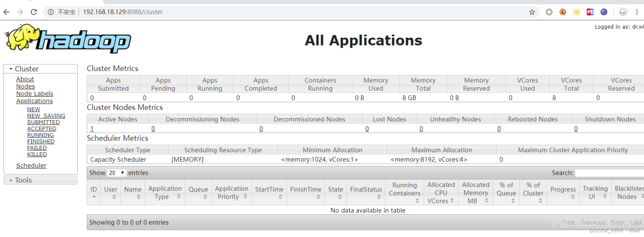The image size is (644, 237).
Task: Click the Search input field
Action: [609, 173]
